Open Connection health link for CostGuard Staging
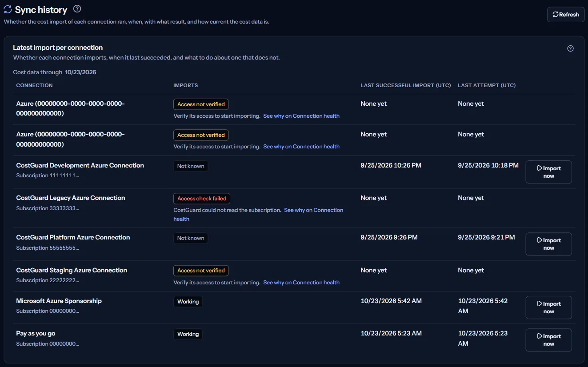 click(x=301, y=283)
